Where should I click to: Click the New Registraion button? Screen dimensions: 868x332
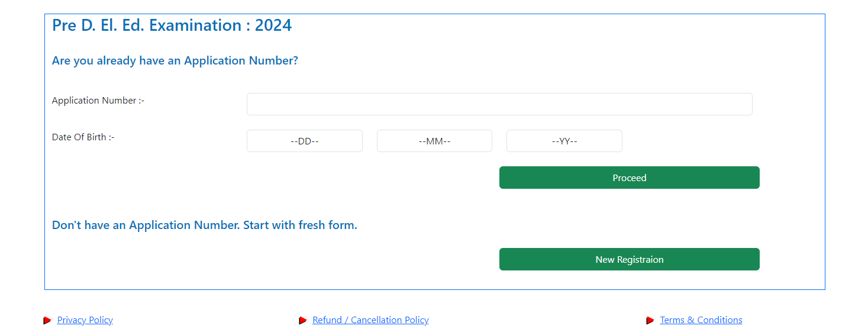630,259
